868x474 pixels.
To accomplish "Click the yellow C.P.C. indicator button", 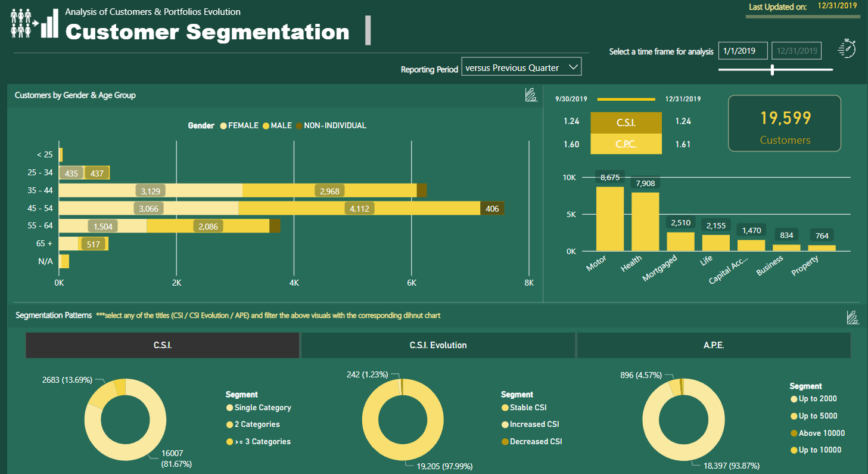I will click(626, 144).
